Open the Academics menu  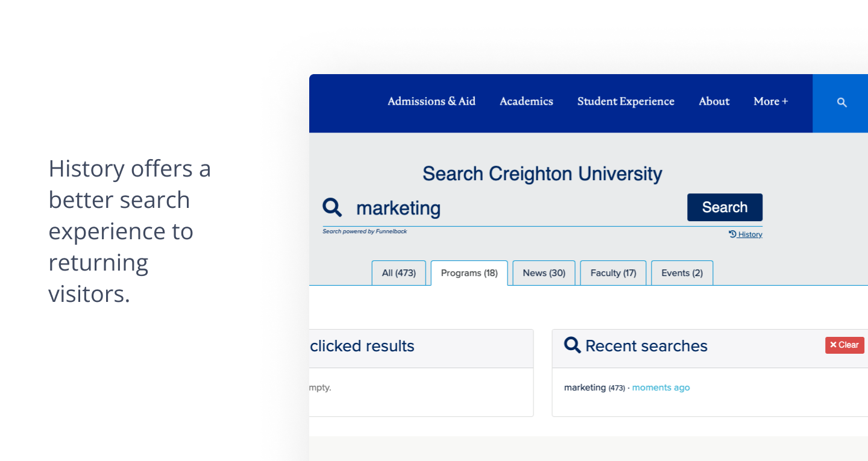(x=526, y=101)
